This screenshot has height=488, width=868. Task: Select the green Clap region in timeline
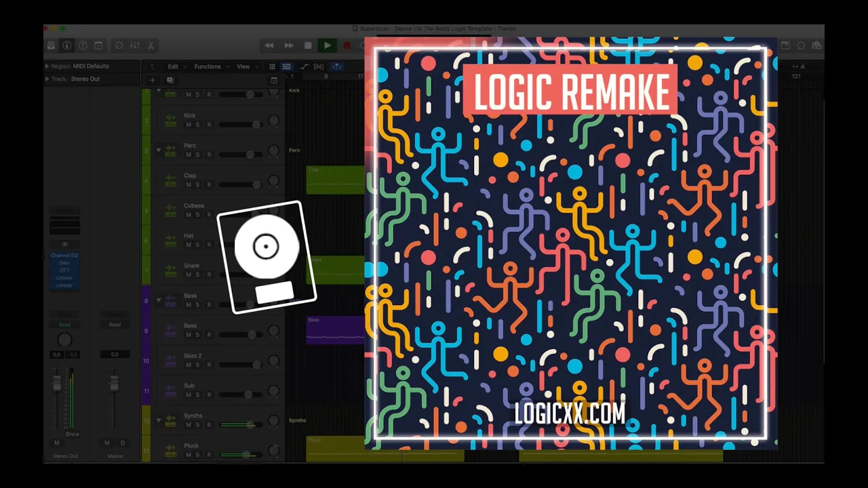click(x=336, y=180)
